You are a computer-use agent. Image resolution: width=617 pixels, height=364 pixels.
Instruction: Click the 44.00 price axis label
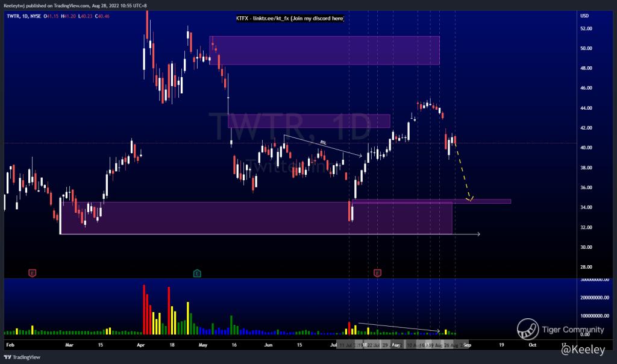tap(586, 108)
